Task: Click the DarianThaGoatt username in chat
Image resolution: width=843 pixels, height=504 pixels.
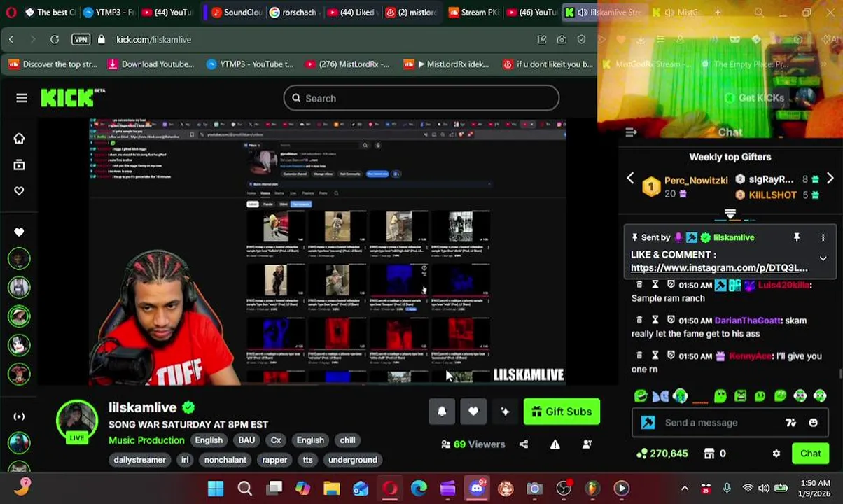Action: click(x=747, y=321)
